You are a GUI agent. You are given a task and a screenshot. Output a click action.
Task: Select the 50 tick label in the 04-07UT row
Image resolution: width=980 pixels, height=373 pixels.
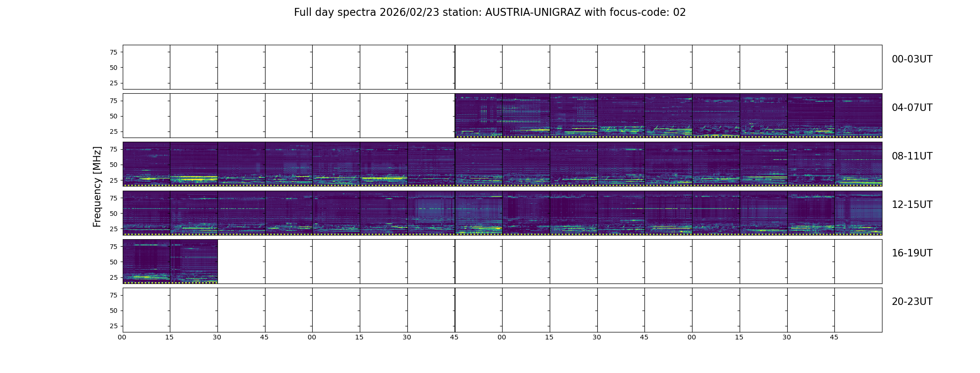113,116
